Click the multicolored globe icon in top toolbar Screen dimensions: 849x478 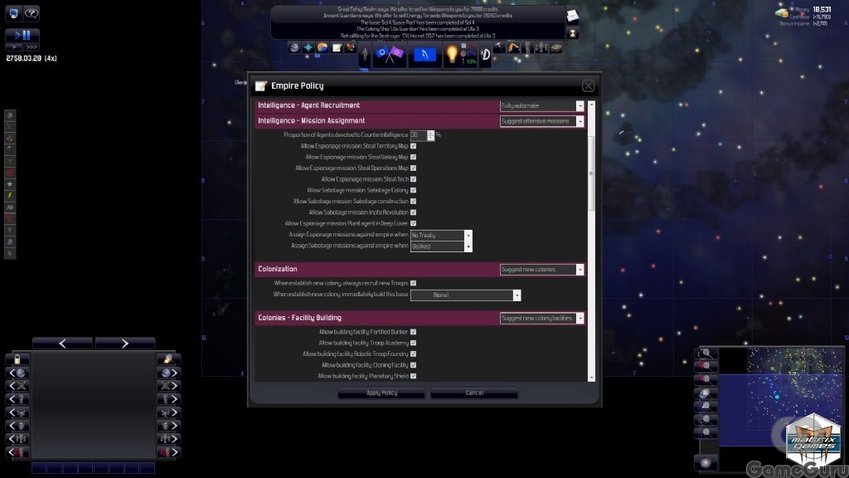pos(322,48)
